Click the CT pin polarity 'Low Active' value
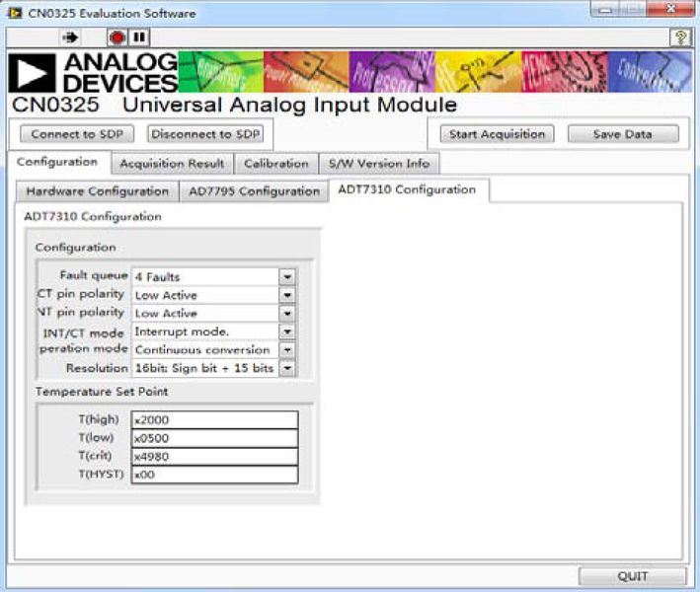The width and height of the screenshot is (700, 592). (205, 295)
